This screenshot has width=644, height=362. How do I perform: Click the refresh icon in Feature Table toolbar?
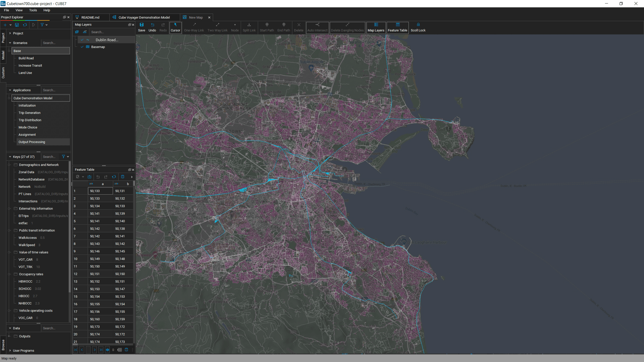[114, 177]
